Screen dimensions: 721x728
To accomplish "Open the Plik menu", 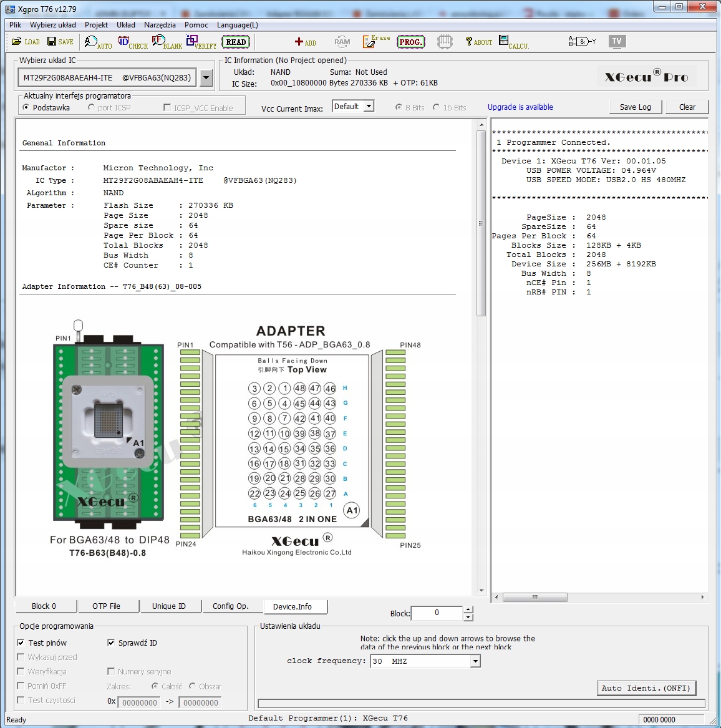I will [16, 25].
